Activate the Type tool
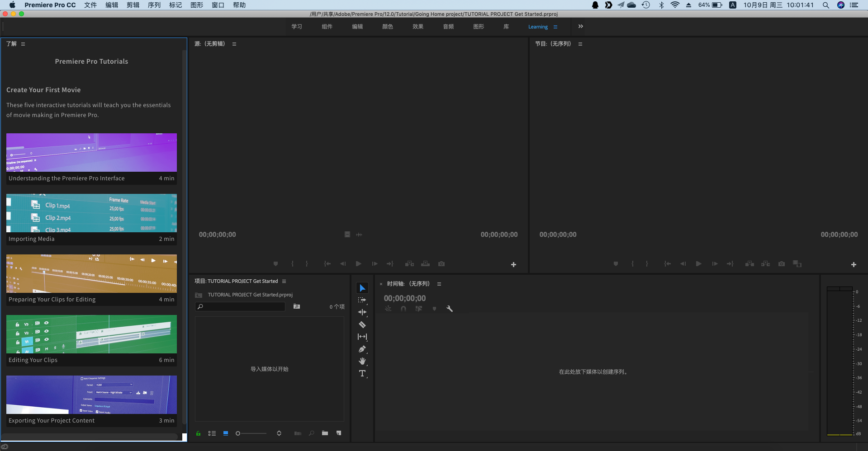The image size is (868, 451). pos(362,373)
